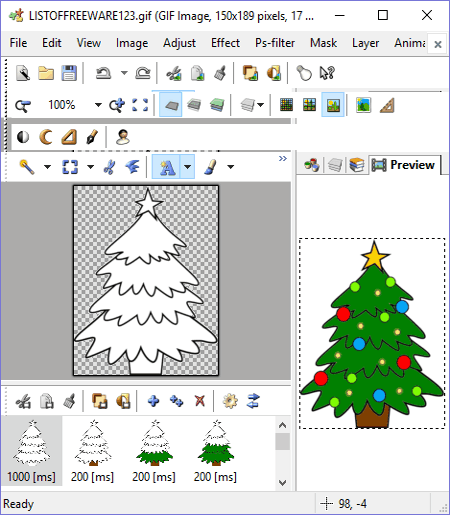Select the 1000 [ms] frame thumbnail
The width and height of the screenshot is (450, 515).
(x=32, y=451)
